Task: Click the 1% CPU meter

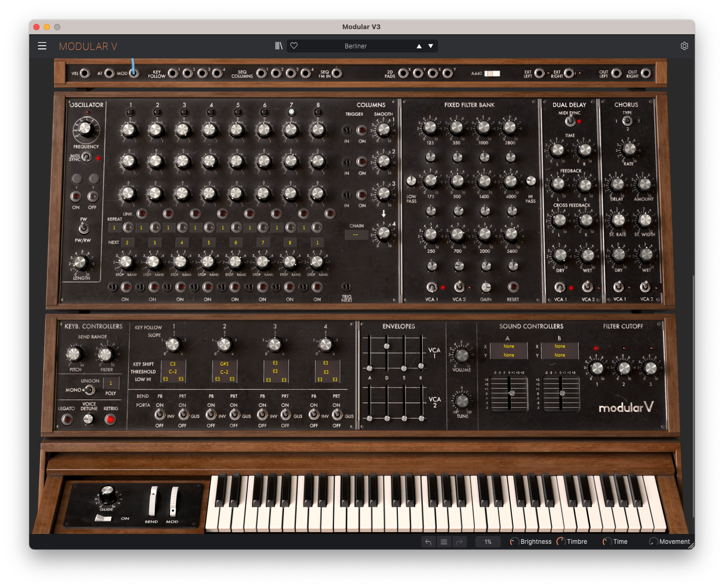Action: tap(488, 542)
